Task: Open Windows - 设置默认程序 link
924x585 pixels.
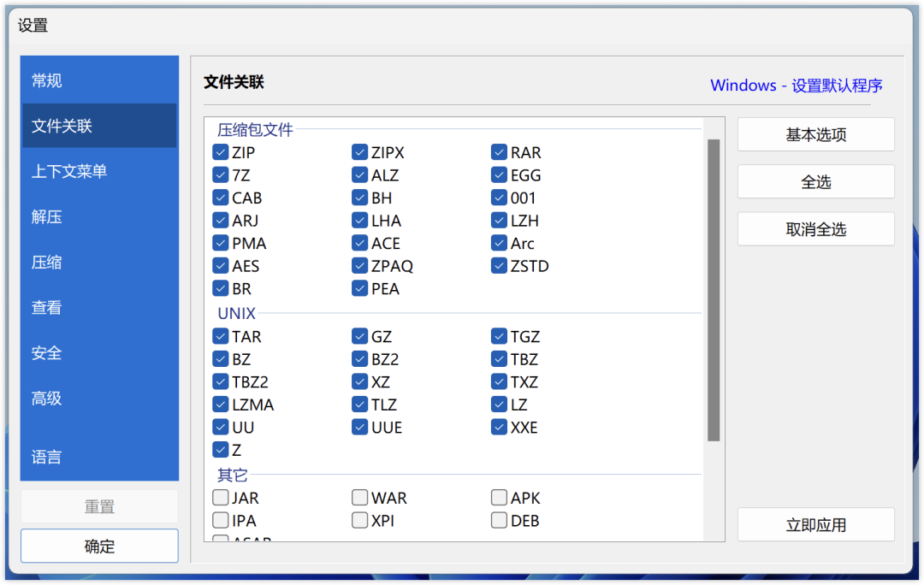Action: 796,86
